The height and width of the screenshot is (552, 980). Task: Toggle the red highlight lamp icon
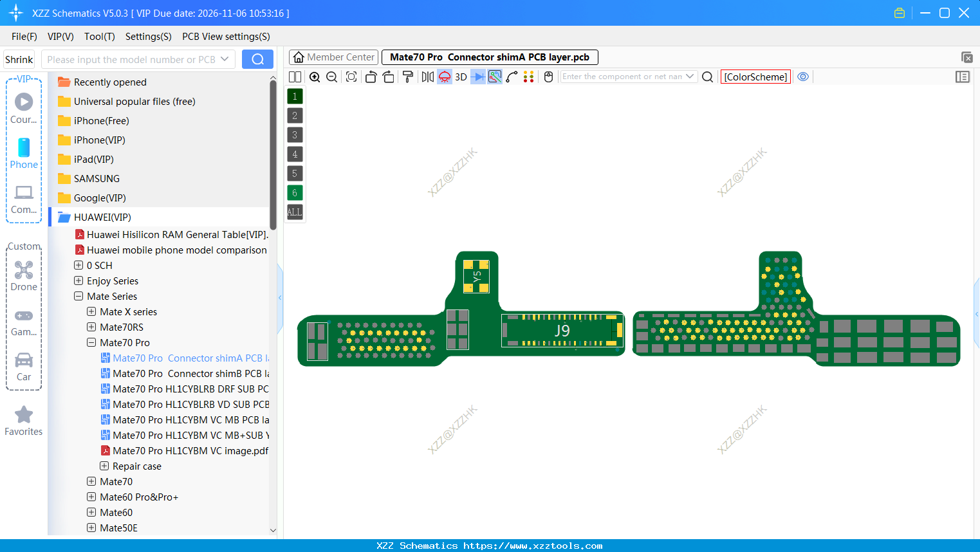[445, 77]
